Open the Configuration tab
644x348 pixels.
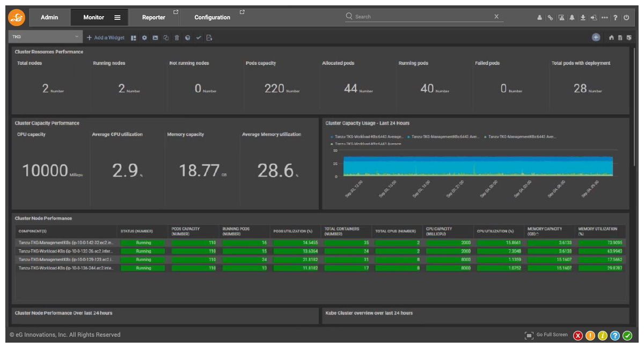click(213, 17)
